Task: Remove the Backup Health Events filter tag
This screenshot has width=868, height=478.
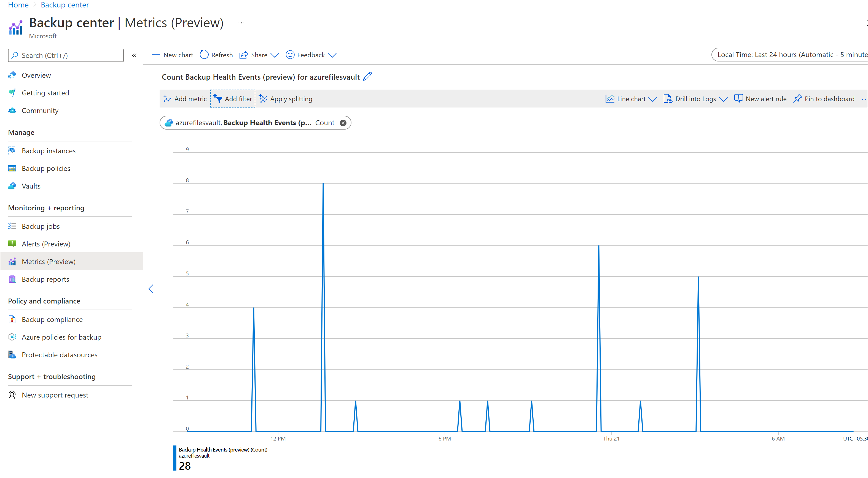Action: 344,122
